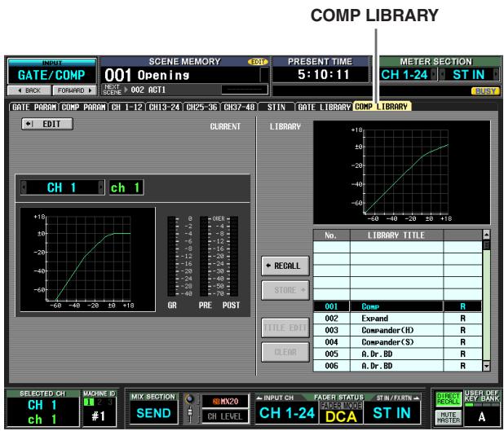Viewport: 504px width, 431px height.
Task: Click the PRE level meter
Action: pos(204,257)
